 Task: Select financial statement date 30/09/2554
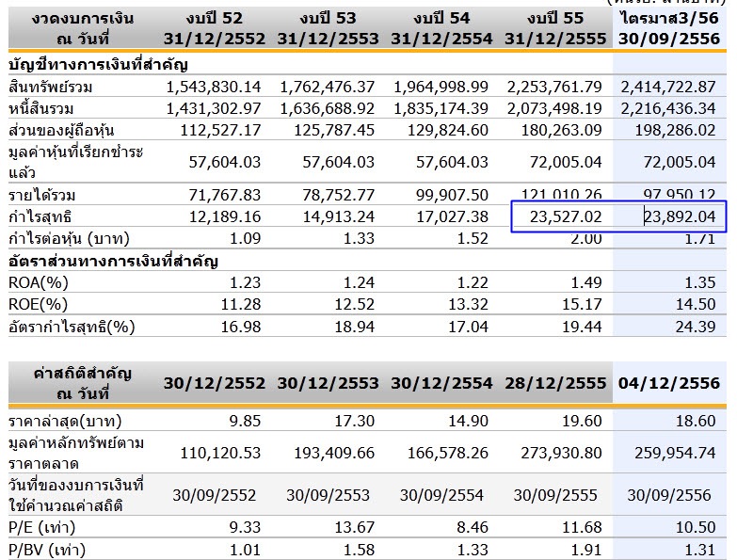pyautogui.click(x=441, y=495)
